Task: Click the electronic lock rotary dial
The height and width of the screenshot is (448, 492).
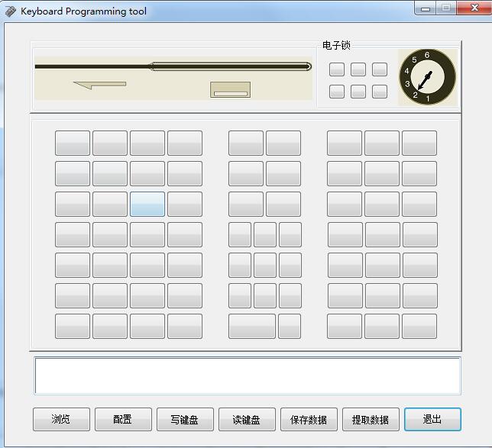Action: point(427,77)
